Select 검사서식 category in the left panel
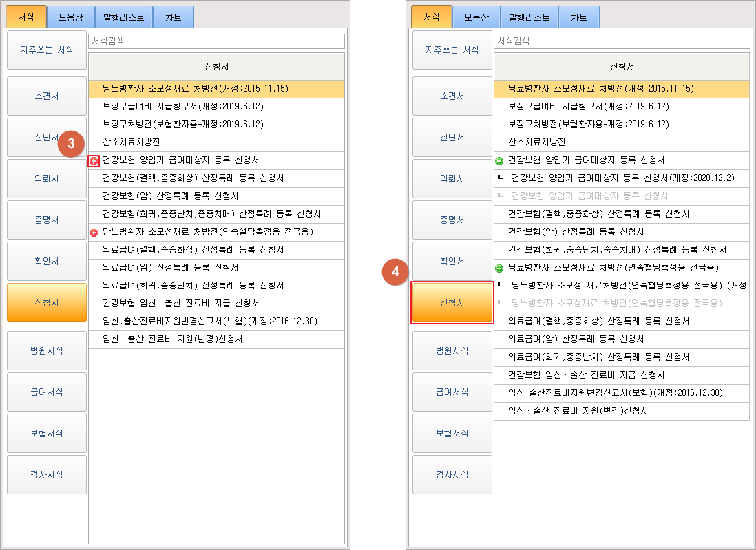 click(47, 474)
